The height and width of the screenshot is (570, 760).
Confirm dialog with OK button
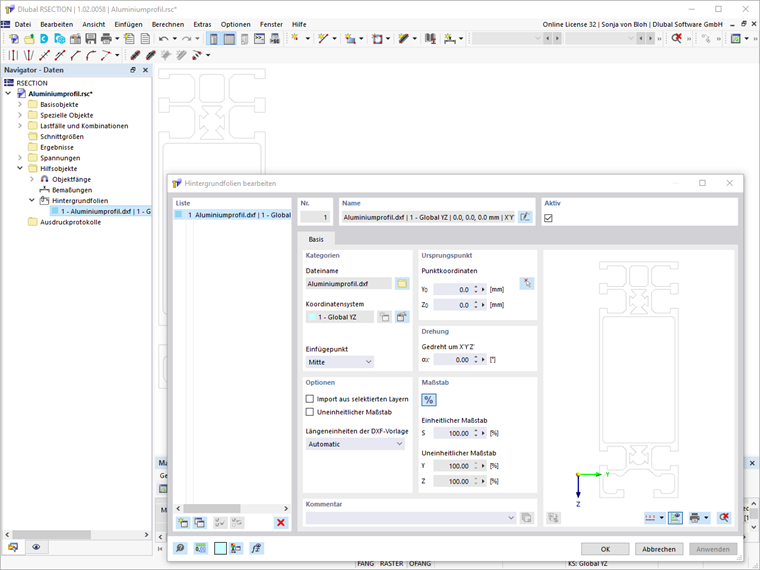pyautogui.click(x=605, y=549)
